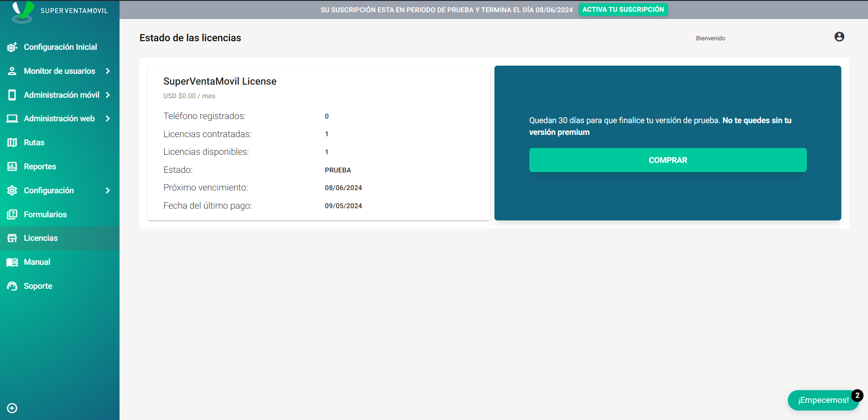Click the Administración web laptop icon
This screenshot has height=420, width=868.
12,119
